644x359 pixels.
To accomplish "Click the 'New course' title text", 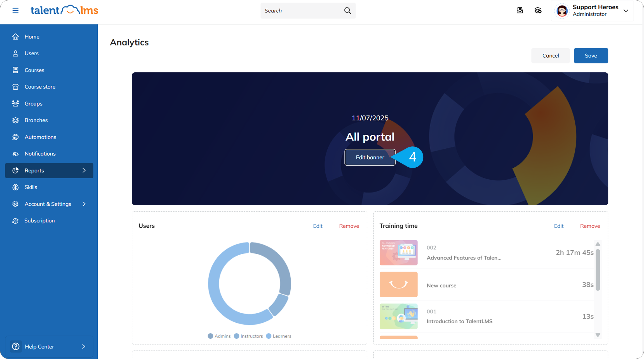I will tap(441, 286).
